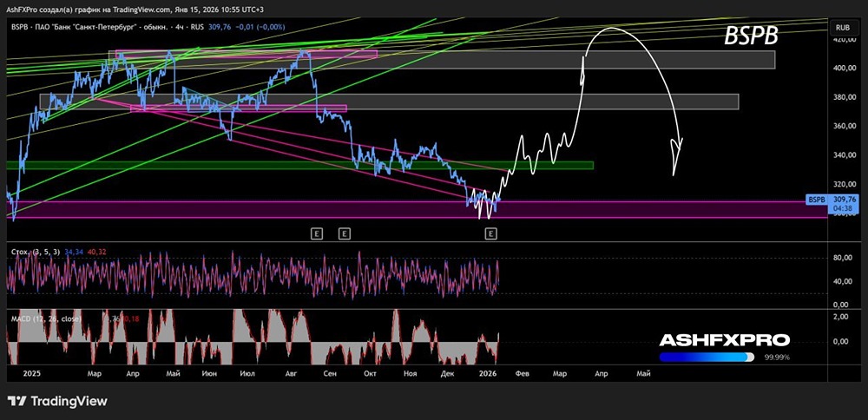The width and height of the screenshot is (868, 420).
Task: Click the Ноя label on time axis
Action: click(410, 374)
